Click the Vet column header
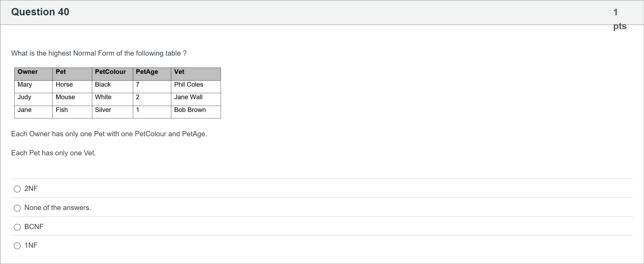Screen dimensions: 644x264 (179, 72)
